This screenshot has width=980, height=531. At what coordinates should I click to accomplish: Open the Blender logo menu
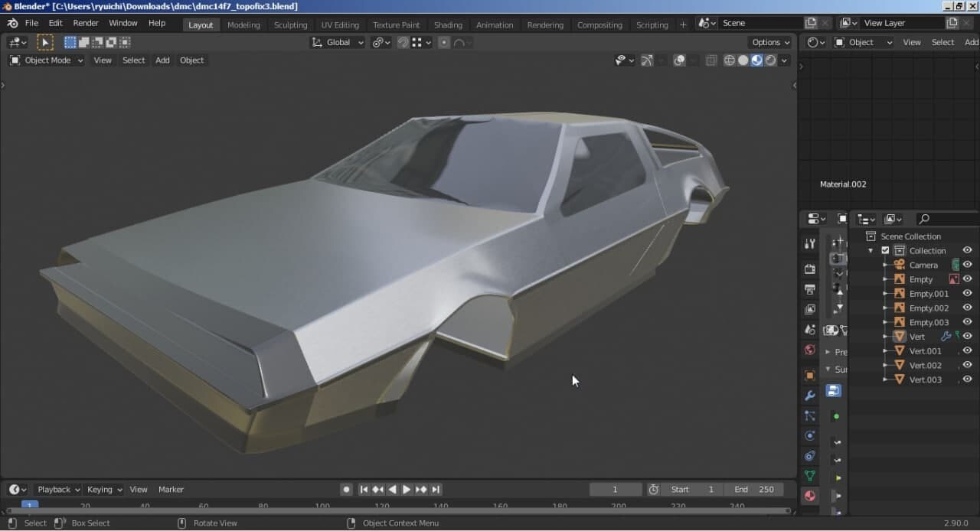coord(12,24)
